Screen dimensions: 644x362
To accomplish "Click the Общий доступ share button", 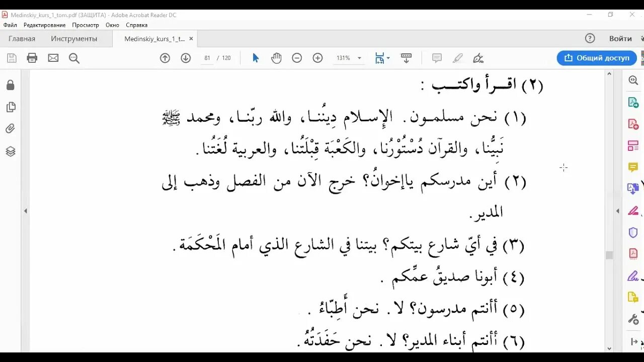I will [597, 58].
